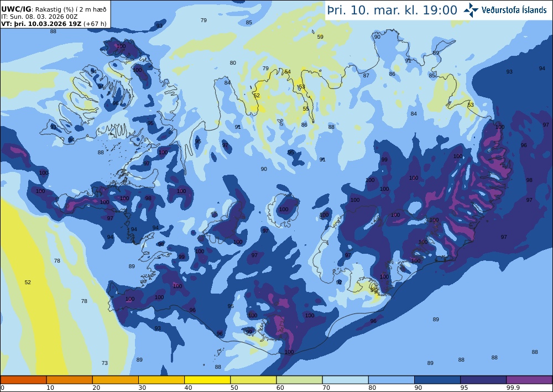The width and height of the screenshot is (553, 392).
Task: Click the legend tick label '40'
Action: (189, 388)
